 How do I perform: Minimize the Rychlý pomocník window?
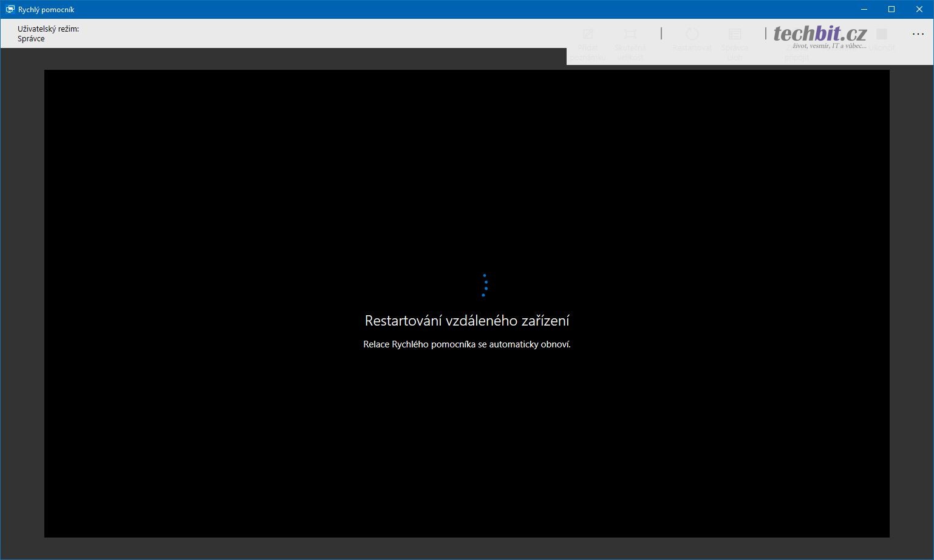(864, 9)
